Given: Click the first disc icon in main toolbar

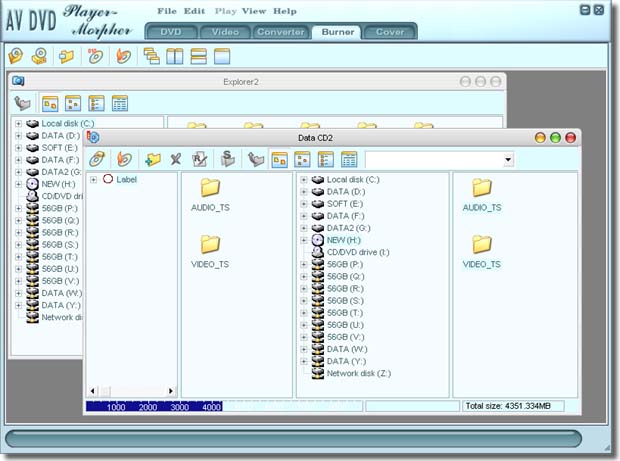Looking at the screenshot, I should point(16,56).
